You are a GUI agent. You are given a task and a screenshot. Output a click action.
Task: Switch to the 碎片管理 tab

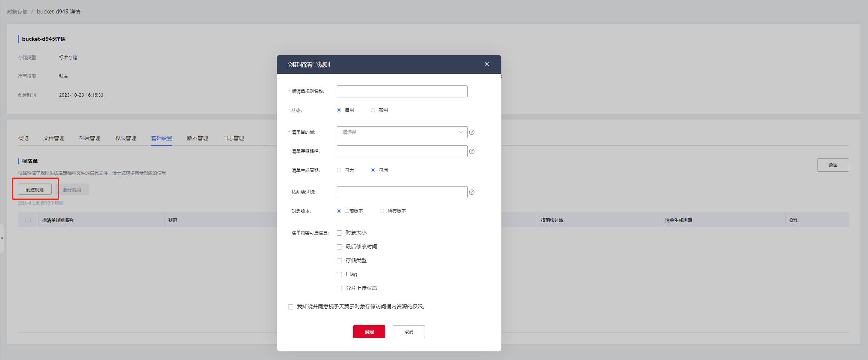[90, 138]
